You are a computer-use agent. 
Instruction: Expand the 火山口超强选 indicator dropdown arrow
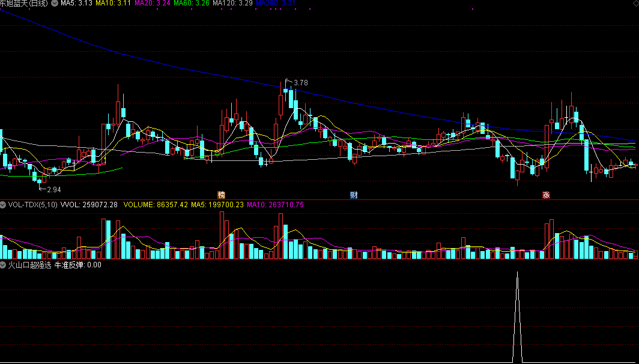[x=4, y=264]
